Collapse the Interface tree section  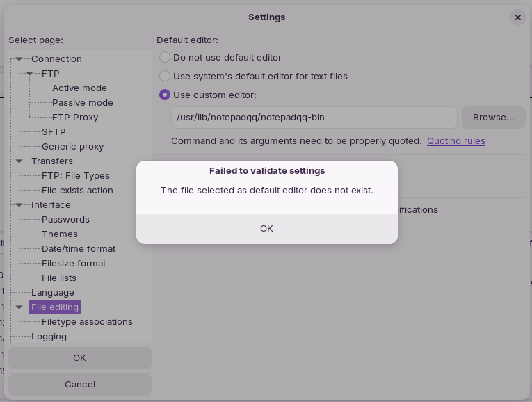(19, 205)
